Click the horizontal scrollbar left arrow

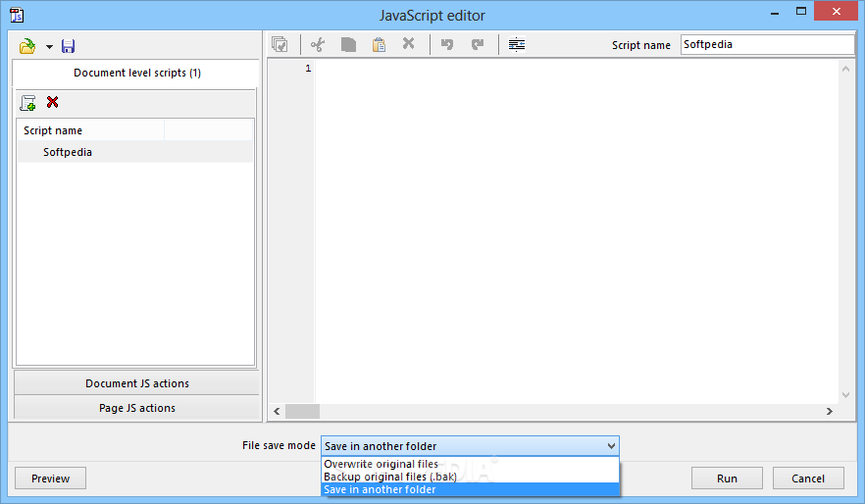(x=277, y=412)
